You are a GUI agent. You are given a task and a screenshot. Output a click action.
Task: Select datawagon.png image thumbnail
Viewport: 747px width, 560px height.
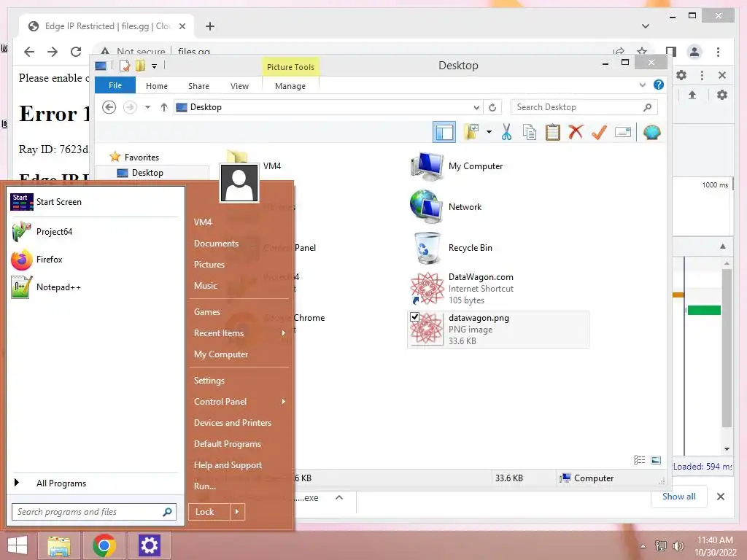[426, 330]
